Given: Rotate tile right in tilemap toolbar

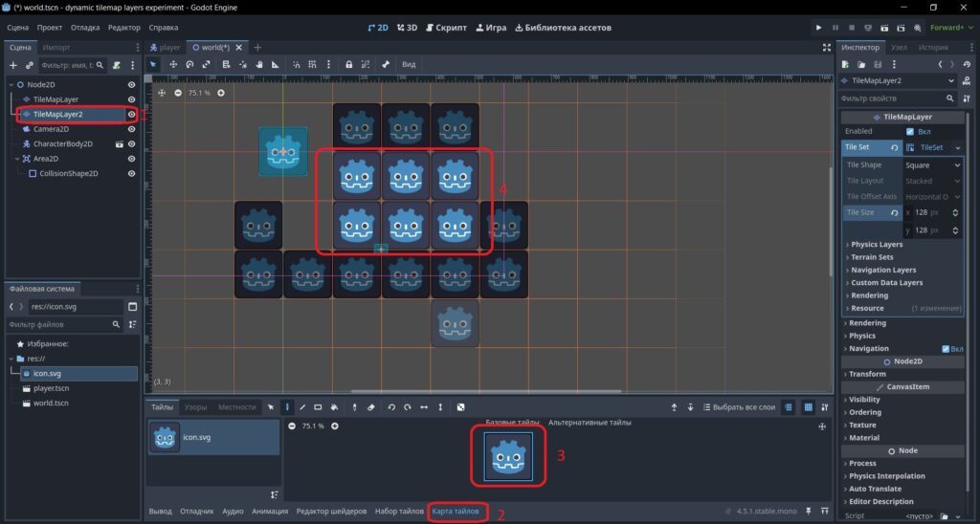Looking at the screenshot, I should (408, 407).
